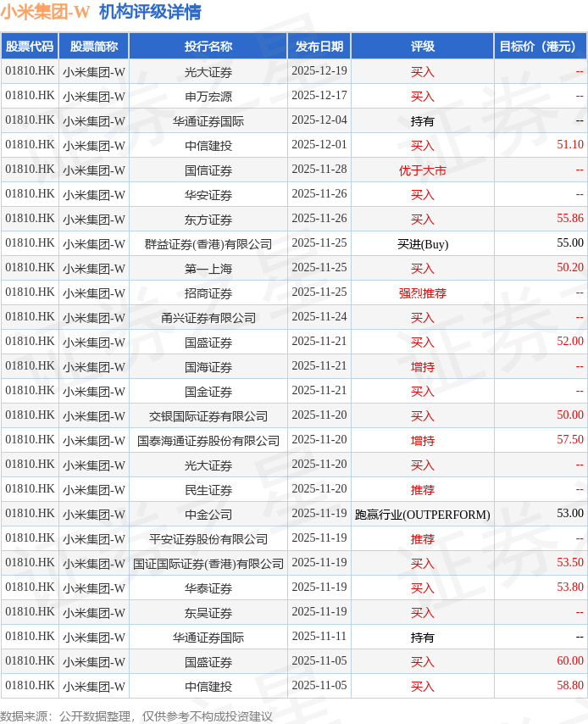Click target price 55.00
The width and height of the screenshot is (588, 724).
tap(570, 242)
